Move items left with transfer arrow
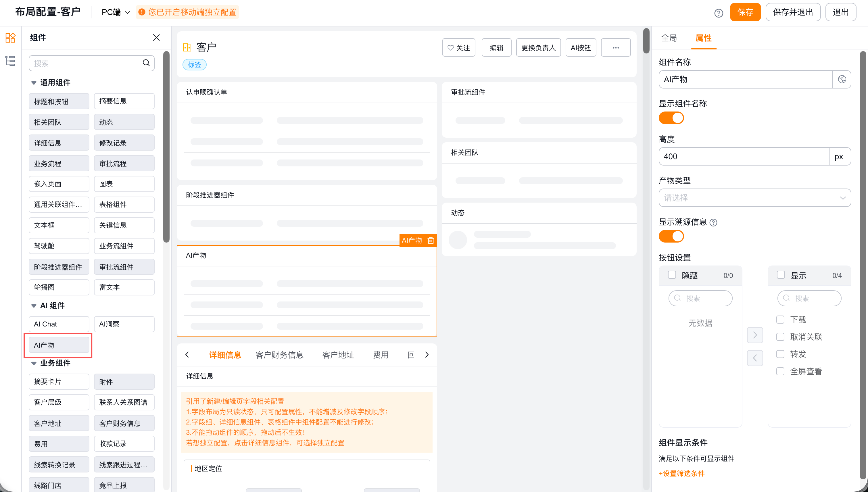Image resolution: width=868 pixels, height=492 pixels. 755,358
